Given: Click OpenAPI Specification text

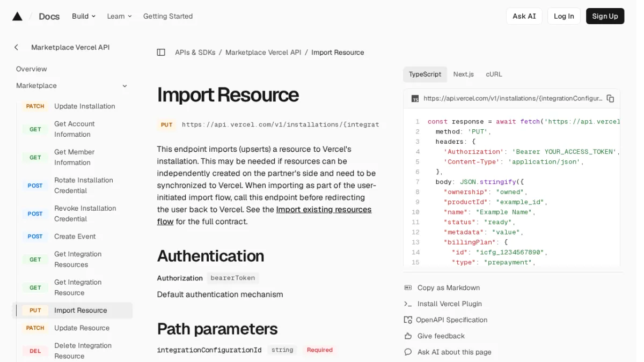Looking at the screenshot, I should coord(451,320).
